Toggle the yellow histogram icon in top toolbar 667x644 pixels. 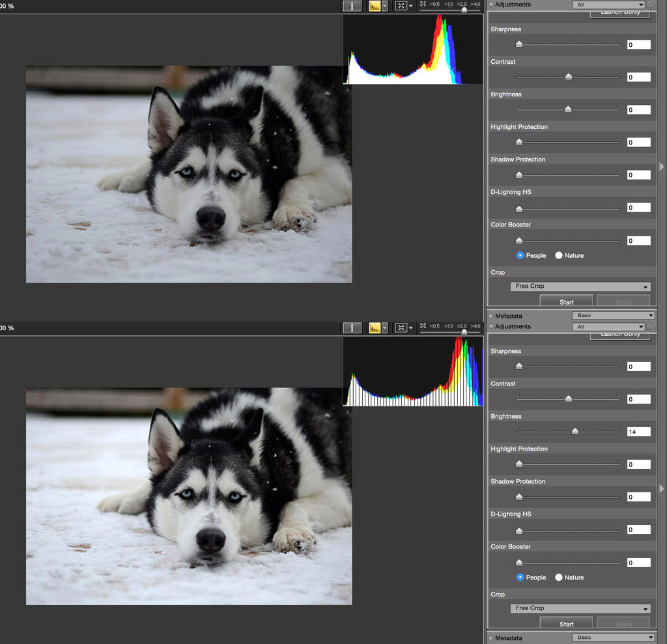coord(375,6)
